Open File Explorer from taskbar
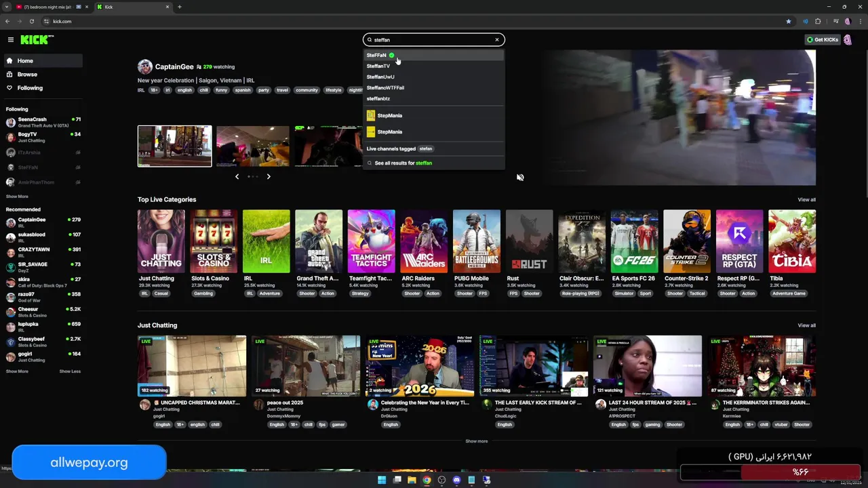 [412, 480]
